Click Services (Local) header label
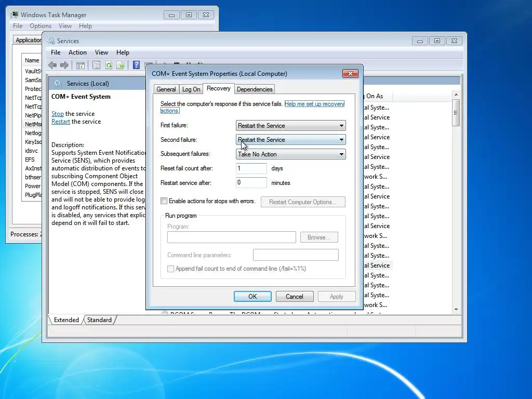The image size is (532, 399). [x=87, y=84]
